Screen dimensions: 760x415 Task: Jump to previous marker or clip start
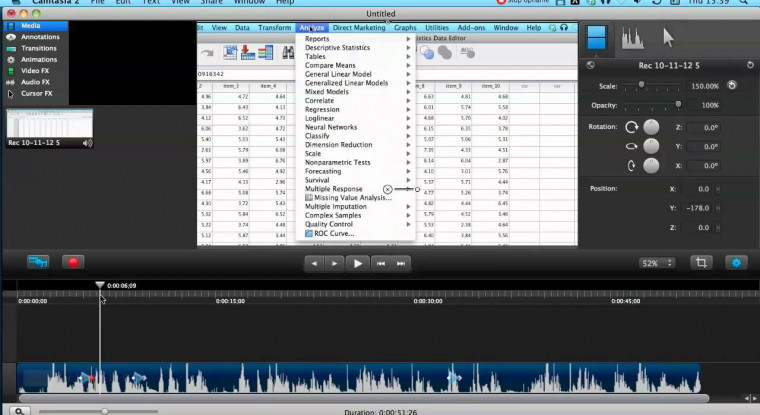click(x=381, y=264)
